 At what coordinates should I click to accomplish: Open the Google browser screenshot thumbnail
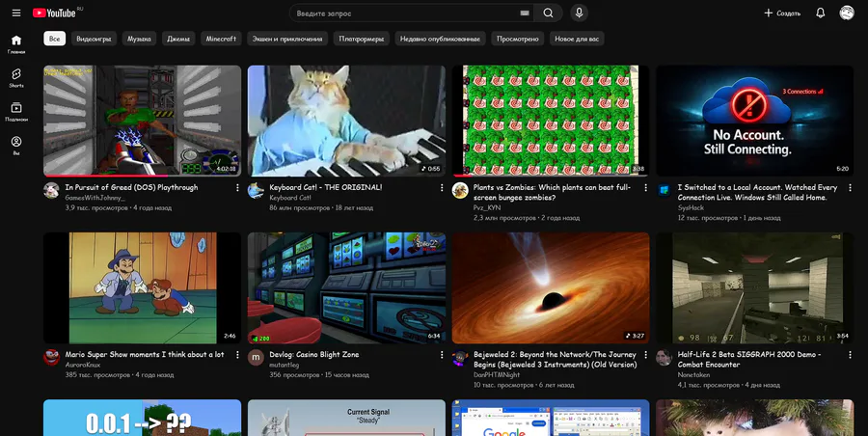551,418
